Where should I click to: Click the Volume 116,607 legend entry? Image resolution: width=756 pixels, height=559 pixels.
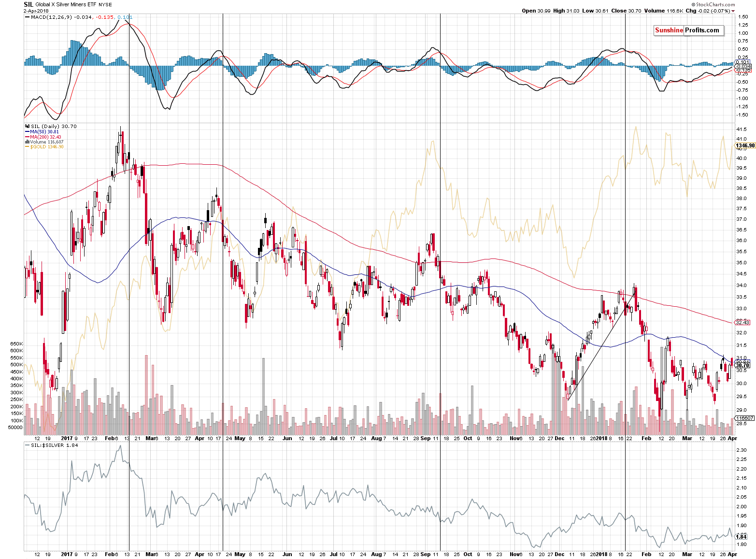click(47, 142)
